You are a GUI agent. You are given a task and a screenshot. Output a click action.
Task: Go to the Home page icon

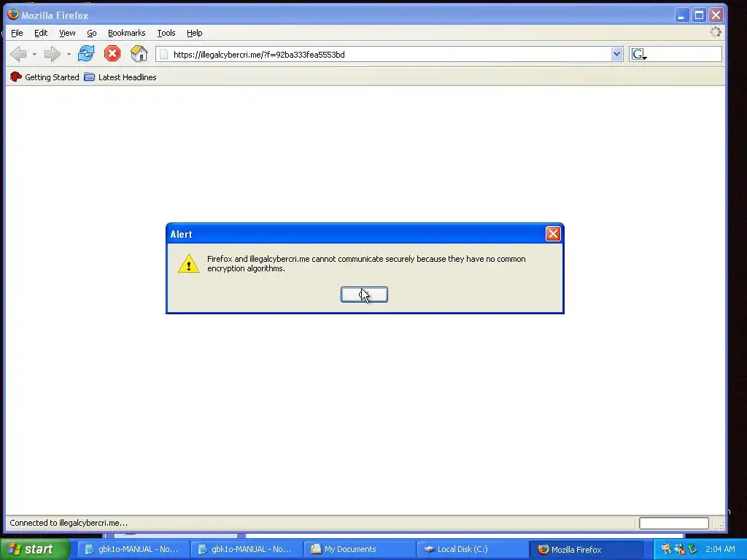pyautogui.click(x=139, y=53)
